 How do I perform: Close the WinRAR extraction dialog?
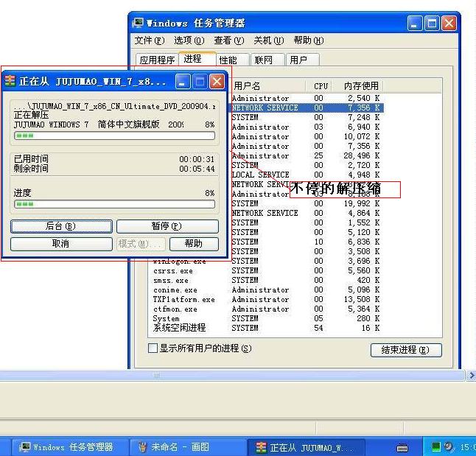217,82
